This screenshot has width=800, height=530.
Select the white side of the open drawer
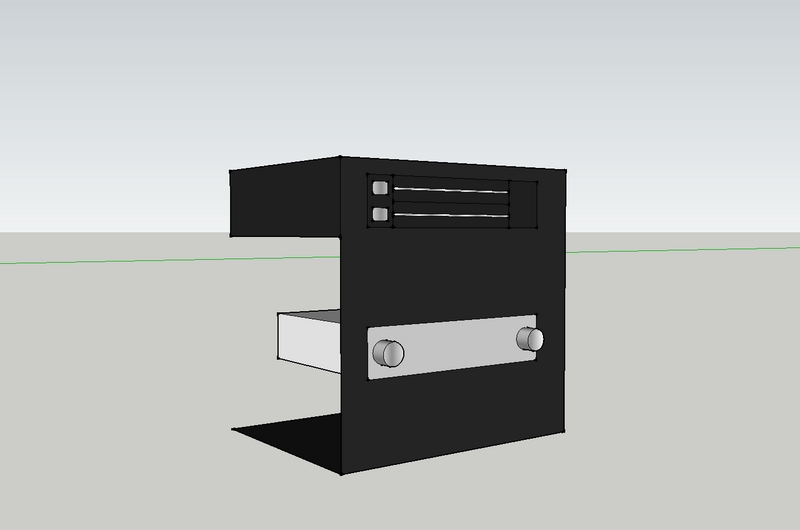click(309, 344)
